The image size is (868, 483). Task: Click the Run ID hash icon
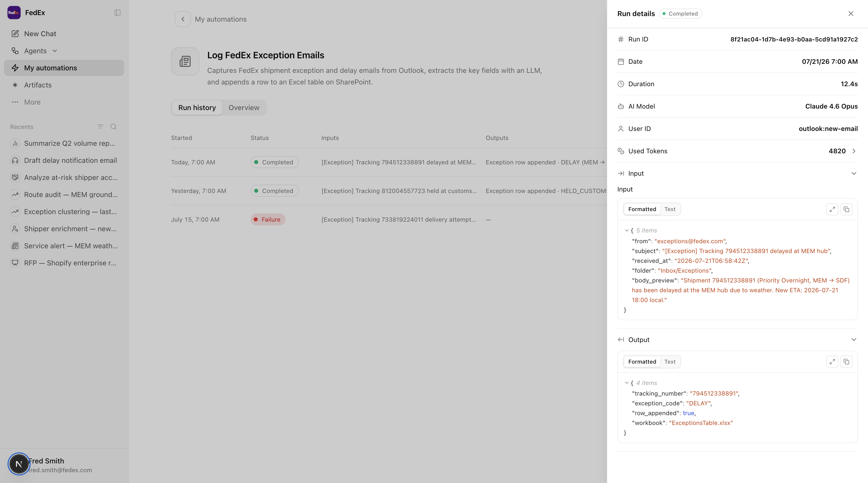pyautogui.click(x=621, y=39)
